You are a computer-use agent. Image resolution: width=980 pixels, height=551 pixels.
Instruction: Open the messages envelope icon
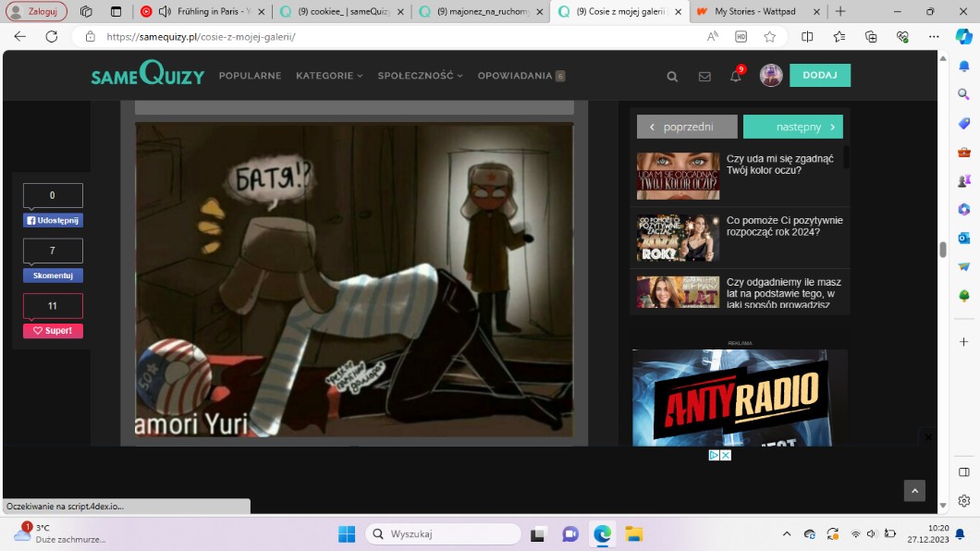704,77
